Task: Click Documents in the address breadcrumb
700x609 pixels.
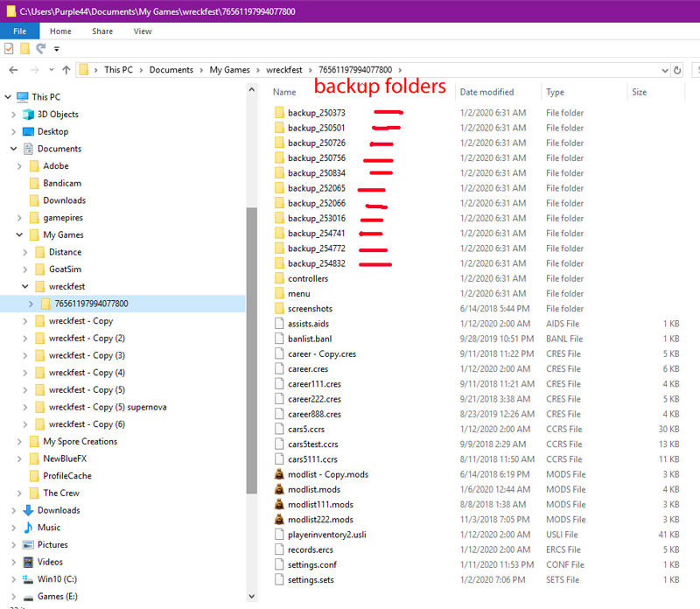Action: pyautogui.click(x=171, y=70)
